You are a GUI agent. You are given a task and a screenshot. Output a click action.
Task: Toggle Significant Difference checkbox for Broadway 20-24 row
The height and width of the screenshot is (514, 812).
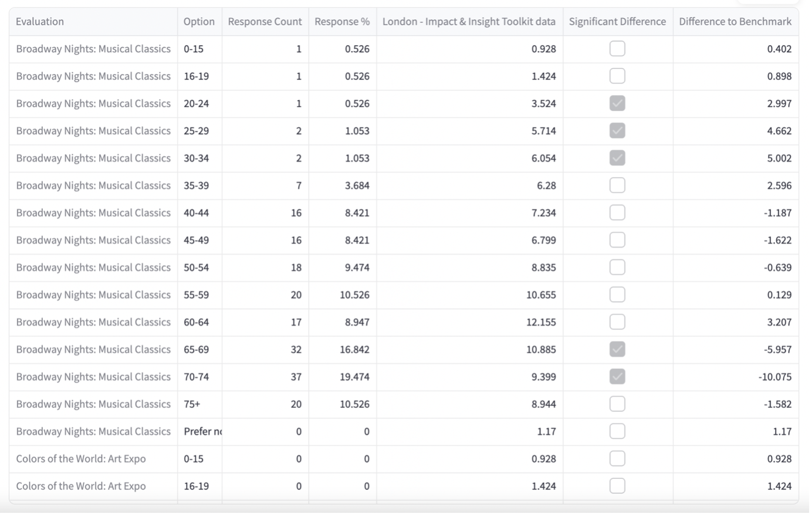click(x=617, y=103)
